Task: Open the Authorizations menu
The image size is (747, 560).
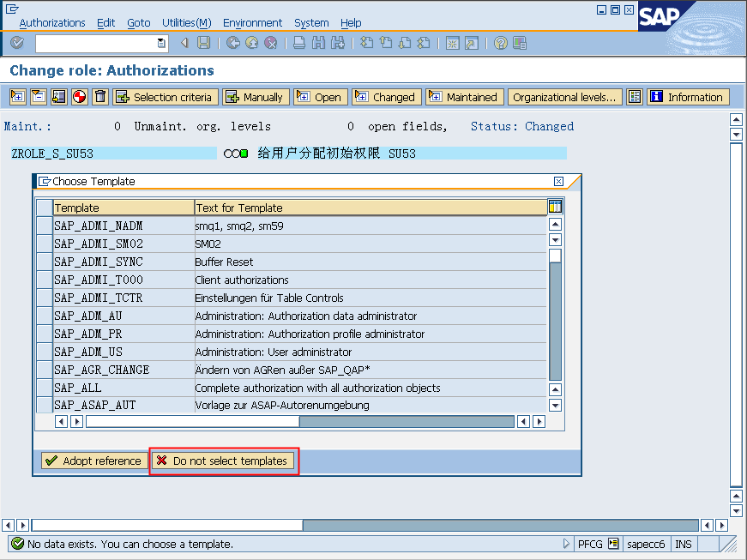Action: tap(52, 22)
